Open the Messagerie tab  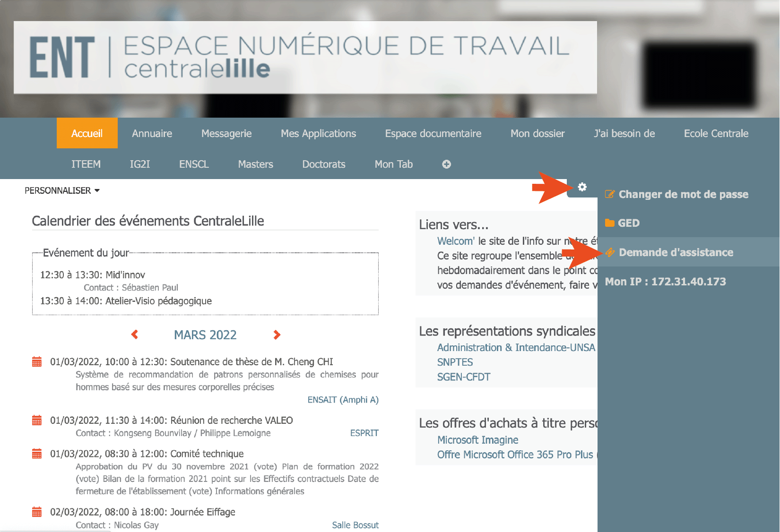point(226,134)
